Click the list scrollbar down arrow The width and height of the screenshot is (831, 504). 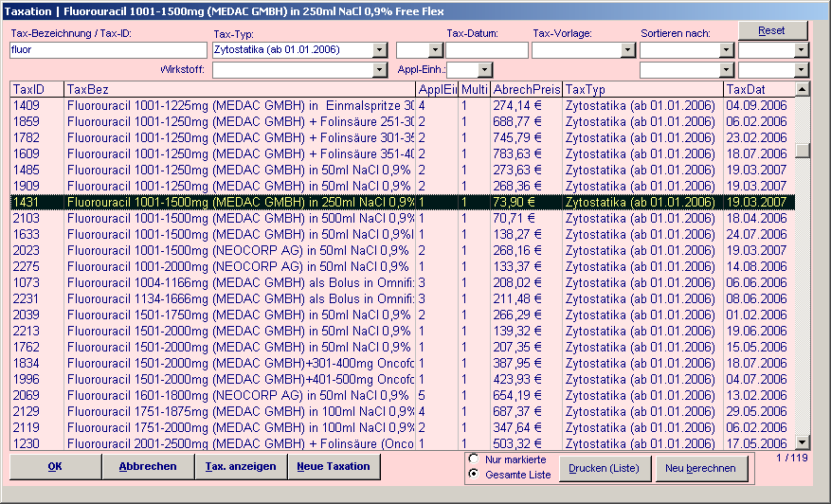803,442
